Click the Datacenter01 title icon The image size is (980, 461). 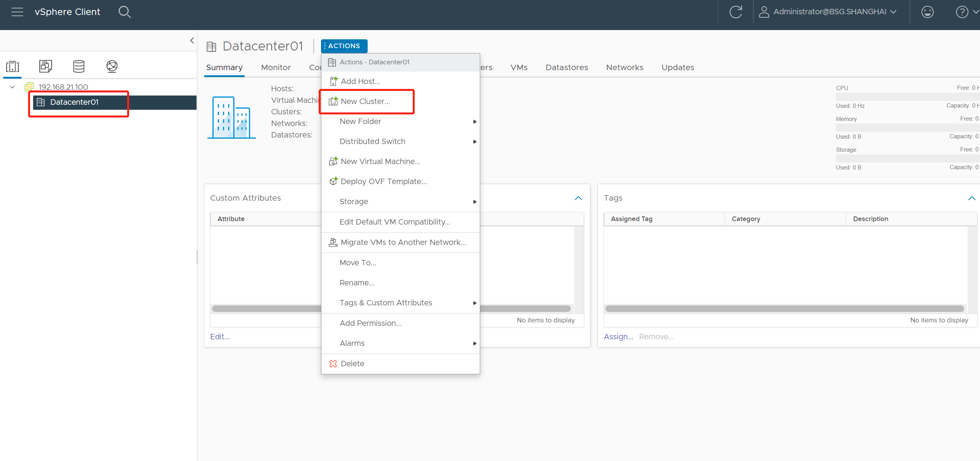click(211, 47)
